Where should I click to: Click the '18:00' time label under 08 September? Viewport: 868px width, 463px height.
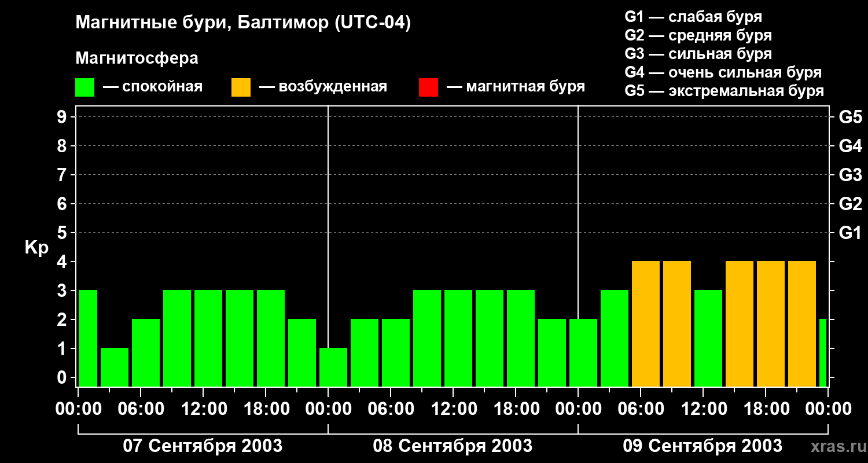pyautogui.click(x=516, y=409)
